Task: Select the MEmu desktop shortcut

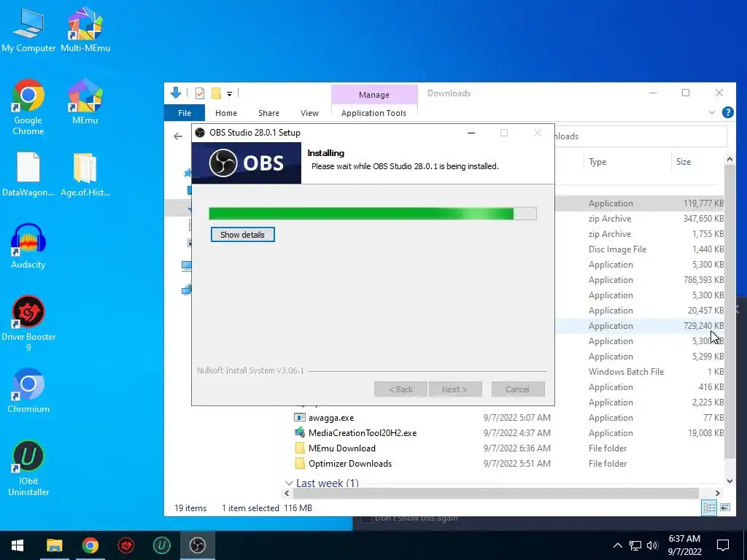Action: pos(85,101)
